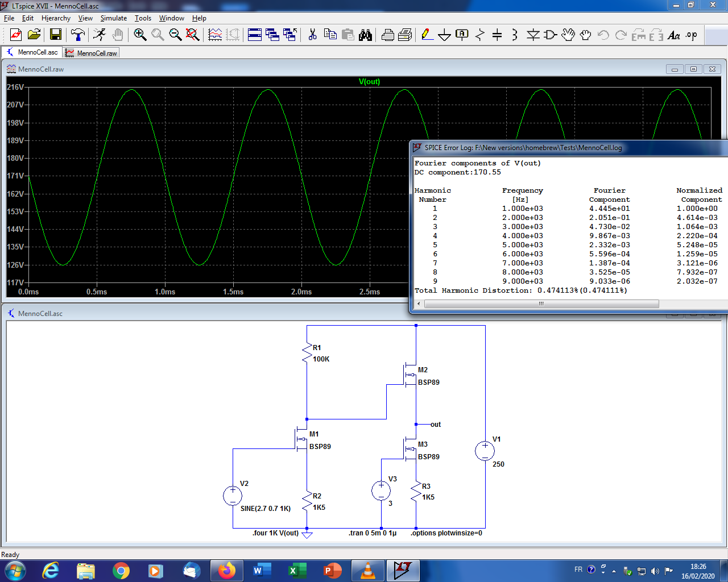Open the View menu
This screenshot has width=728, height=582.
[85, 18]
